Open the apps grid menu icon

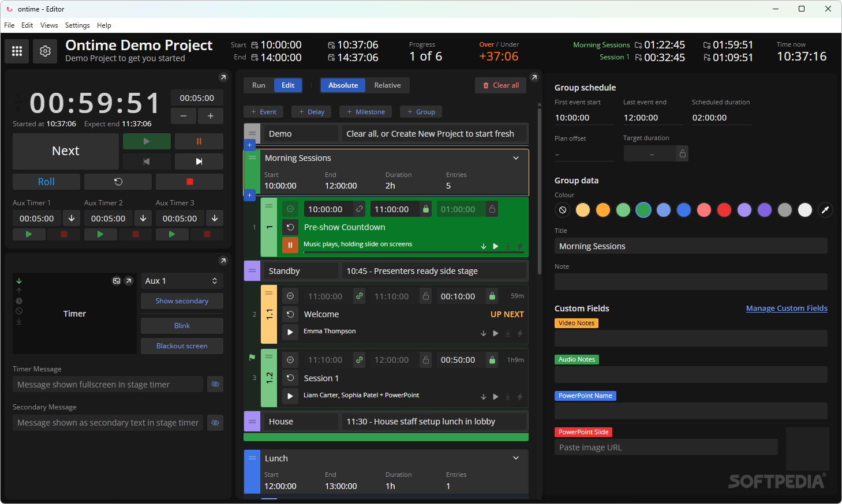(17, 51)
